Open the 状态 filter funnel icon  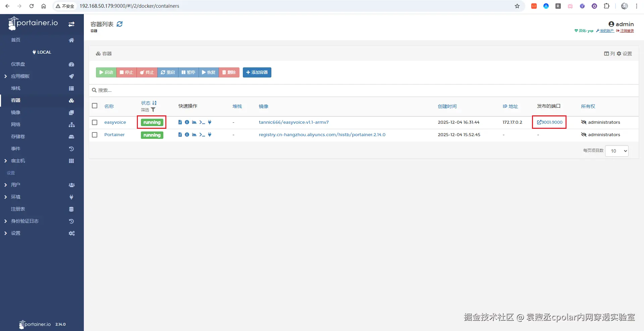(x=153, y=110)
